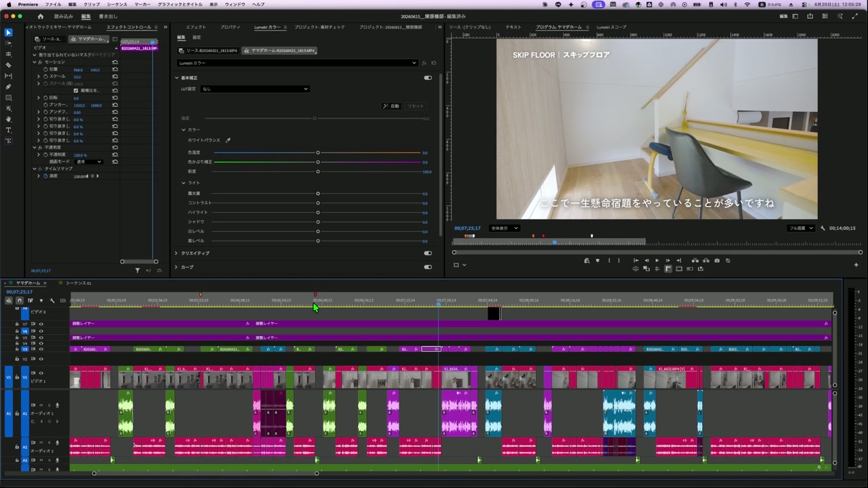Open Program monitor settings wrench
868x488 pixels.
pos(823,228)
